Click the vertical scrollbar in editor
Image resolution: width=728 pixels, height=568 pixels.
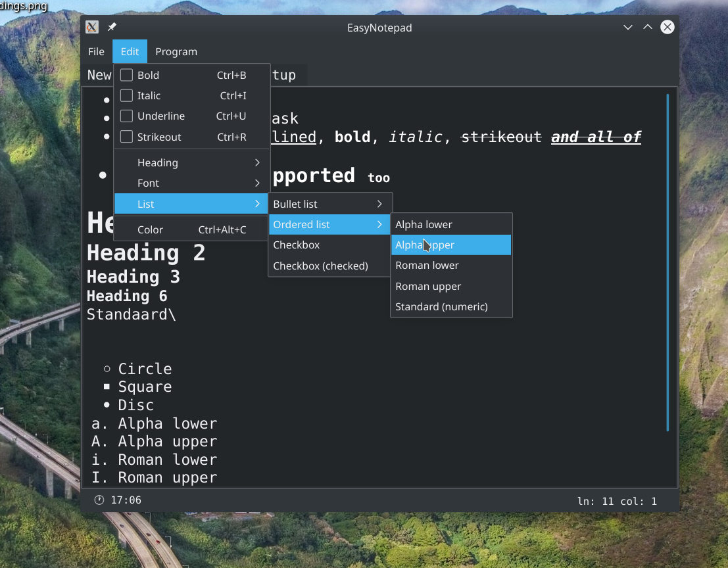[667, 263]
